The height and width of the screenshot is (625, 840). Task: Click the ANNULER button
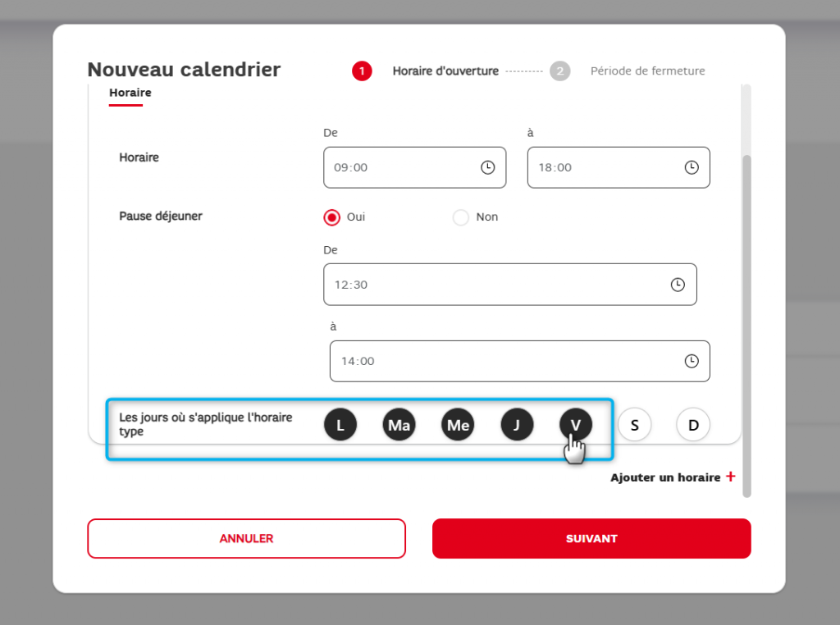pyautogui.click(x=246, y=539)
